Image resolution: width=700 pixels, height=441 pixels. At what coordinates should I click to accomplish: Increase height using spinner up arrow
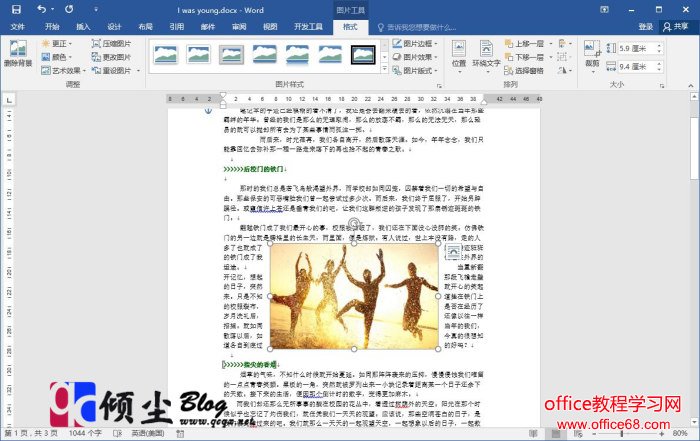pos(659,46)
